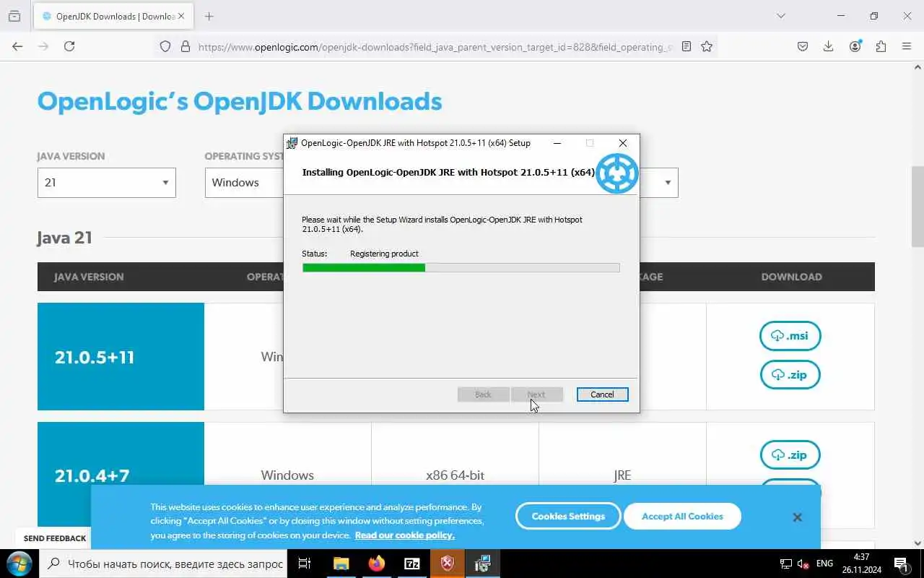This screenshot has height=578, width=924.
Task: Dismiss the cookie banner with X
Action: click(797, 517)
